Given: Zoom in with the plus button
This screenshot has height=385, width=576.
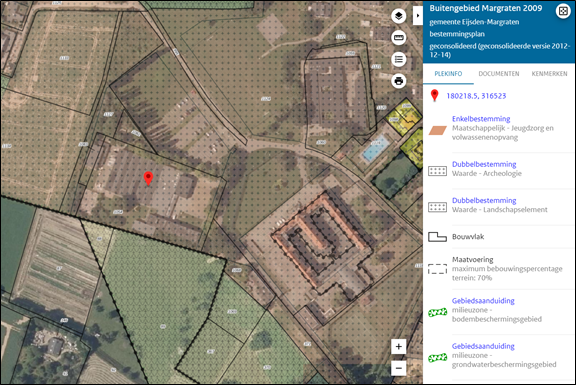Looking at the screenshot, I should (399, 346).
